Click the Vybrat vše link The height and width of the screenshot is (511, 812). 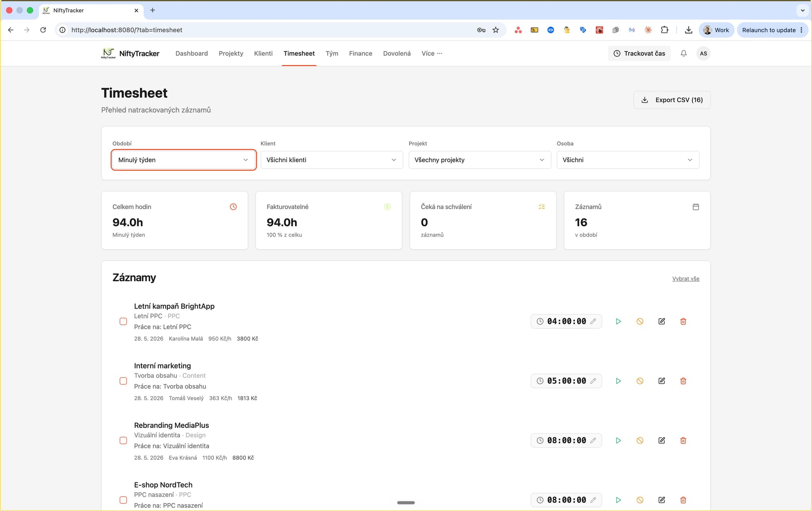686,279
